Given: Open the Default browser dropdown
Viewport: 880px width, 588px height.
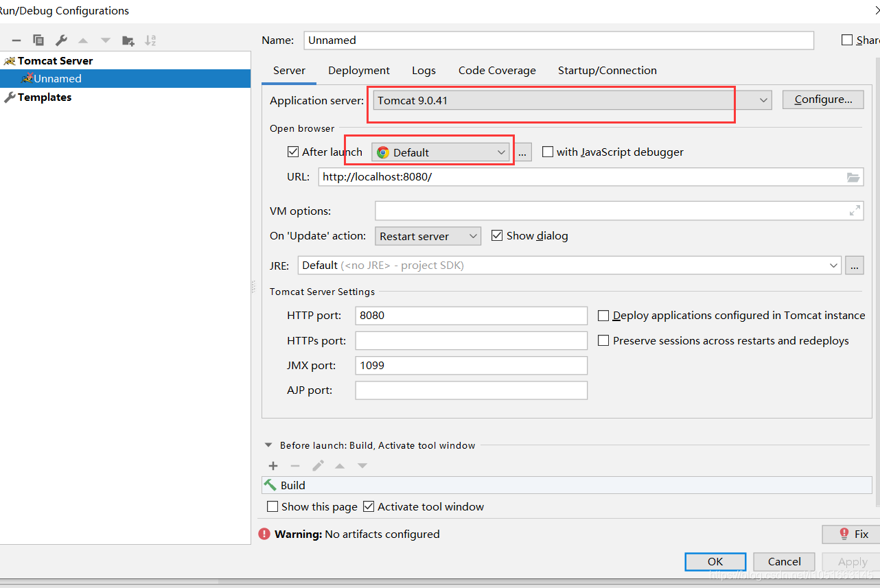Looking at the screenshot, I should 442,152.
